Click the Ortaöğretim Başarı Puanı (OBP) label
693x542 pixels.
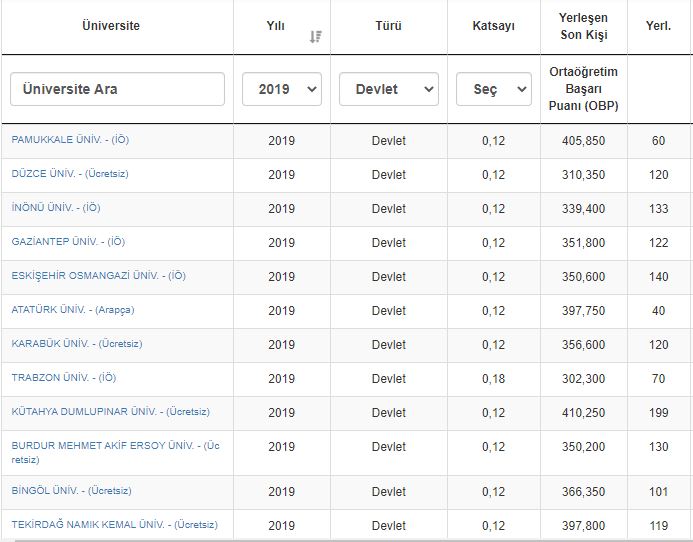[583, 89]
